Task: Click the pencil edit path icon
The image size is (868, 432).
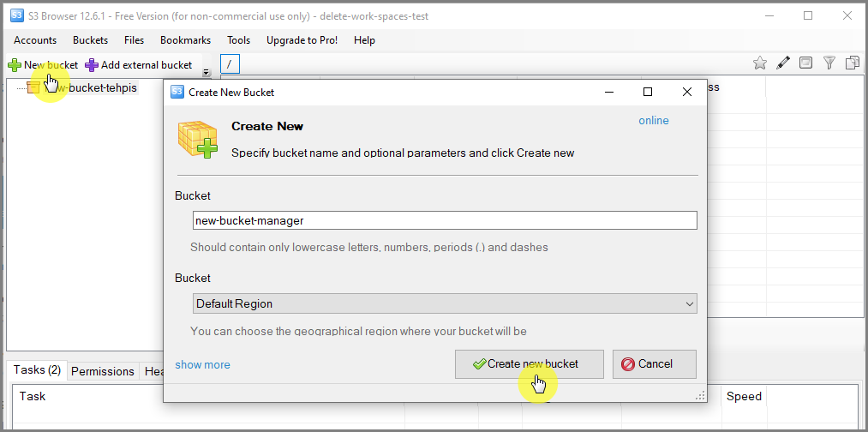Action: pos(783,63)
